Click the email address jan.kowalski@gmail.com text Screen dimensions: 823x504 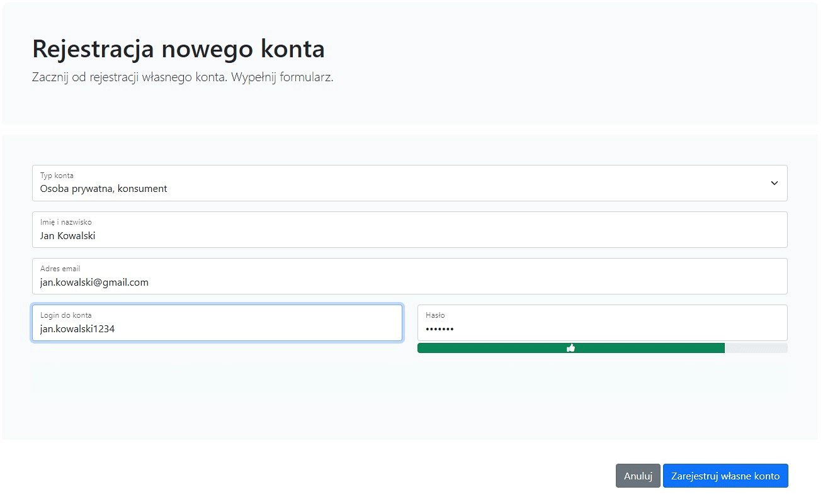[x=94, y=282]
